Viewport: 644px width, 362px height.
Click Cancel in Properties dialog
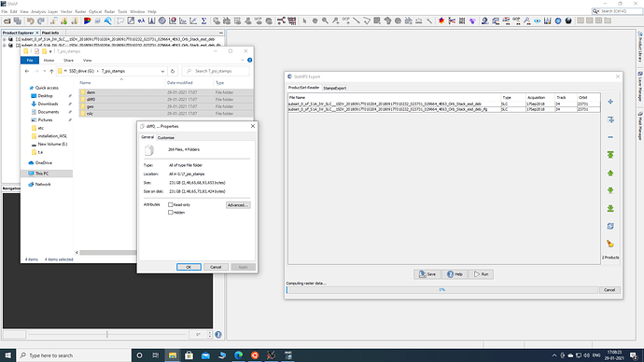(216, 267)
